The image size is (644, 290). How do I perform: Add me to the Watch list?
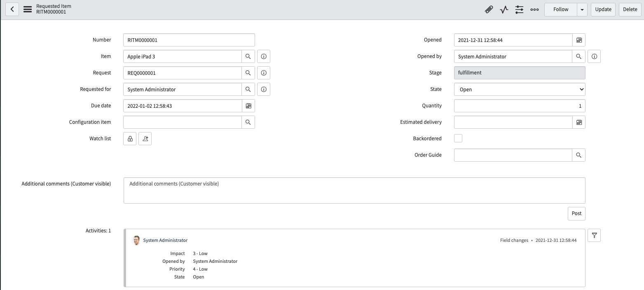click(145, 139)
